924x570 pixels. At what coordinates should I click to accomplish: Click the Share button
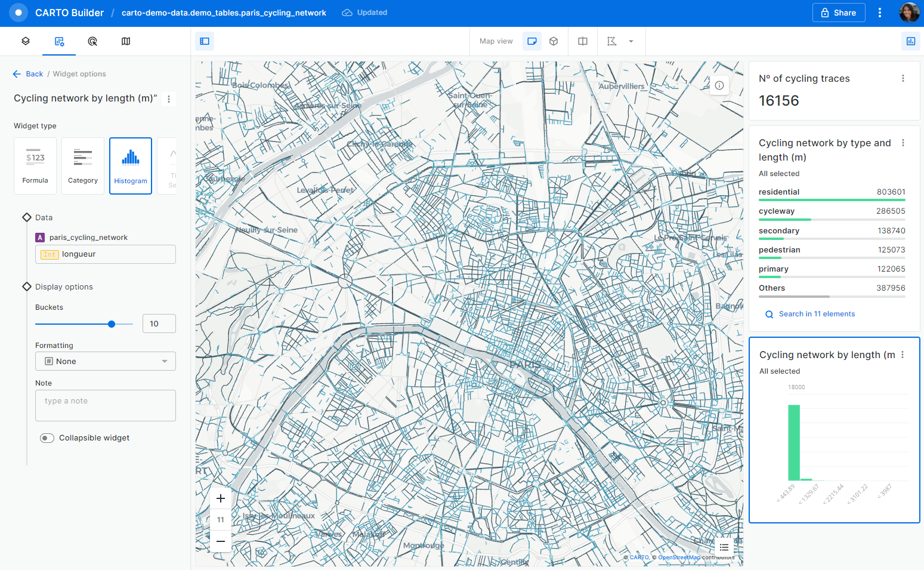[x=839, y=13]
